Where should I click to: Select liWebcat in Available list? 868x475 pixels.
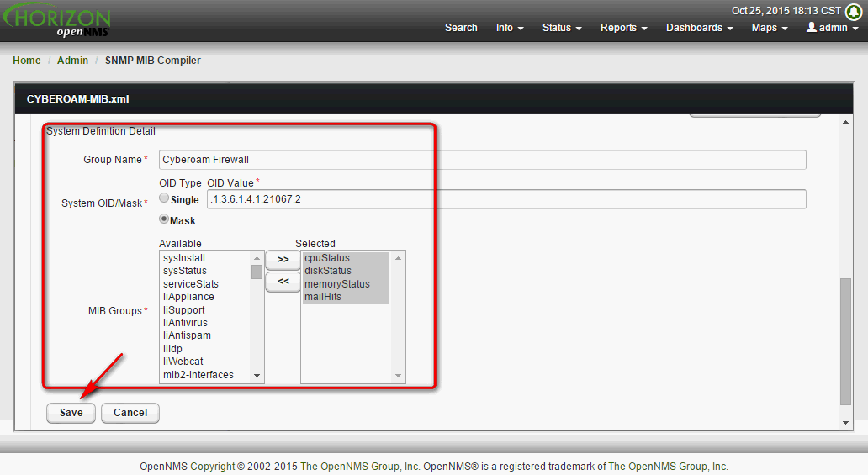click(183, 362)
